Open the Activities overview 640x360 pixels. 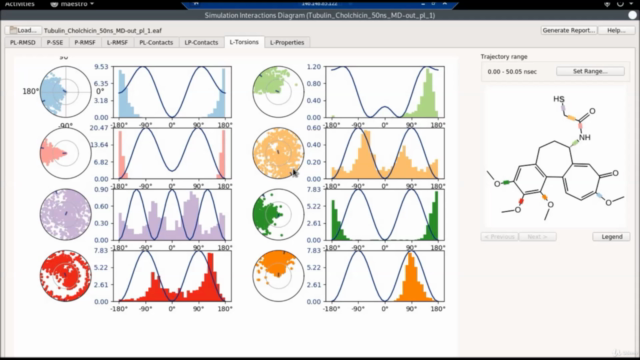(x=20, y=4)
